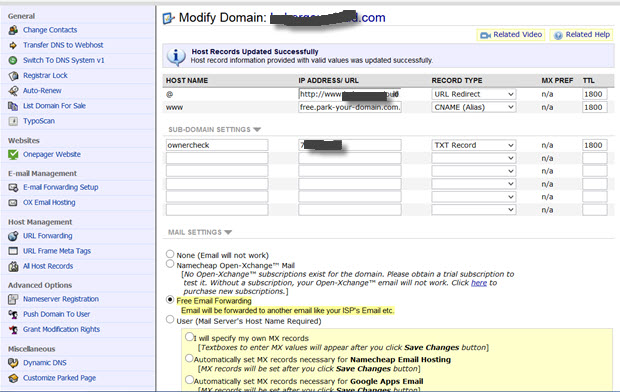
Task: Select None (Email will not work) option
Action: pyautogui.click(x=170, y=254)
